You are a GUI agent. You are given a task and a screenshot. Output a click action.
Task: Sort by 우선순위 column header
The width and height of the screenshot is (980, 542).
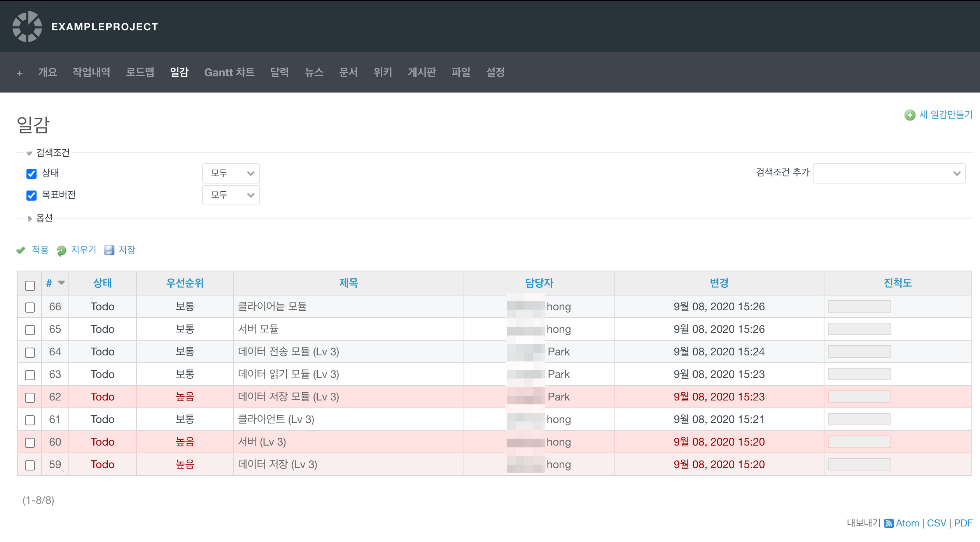[185, 283]
